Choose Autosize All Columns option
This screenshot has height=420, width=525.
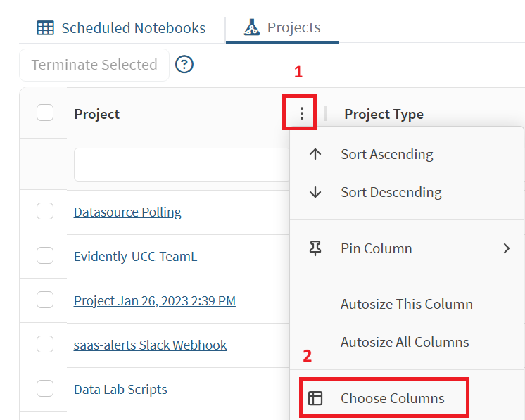coord(405,342)
